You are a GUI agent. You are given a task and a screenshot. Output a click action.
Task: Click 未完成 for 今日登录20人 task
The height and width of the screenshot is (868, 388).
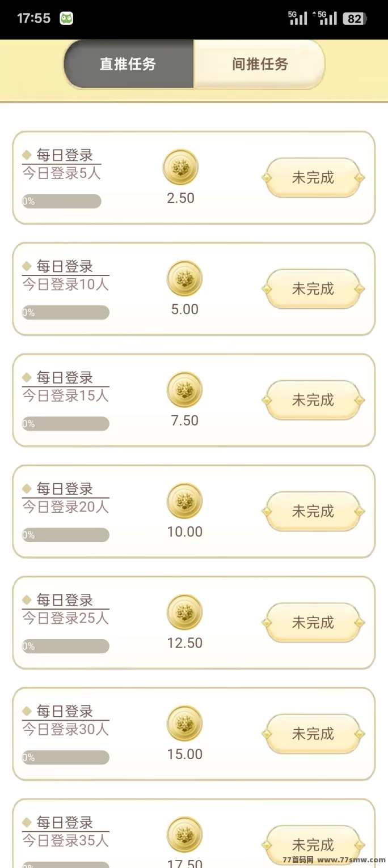pos(313,512)
